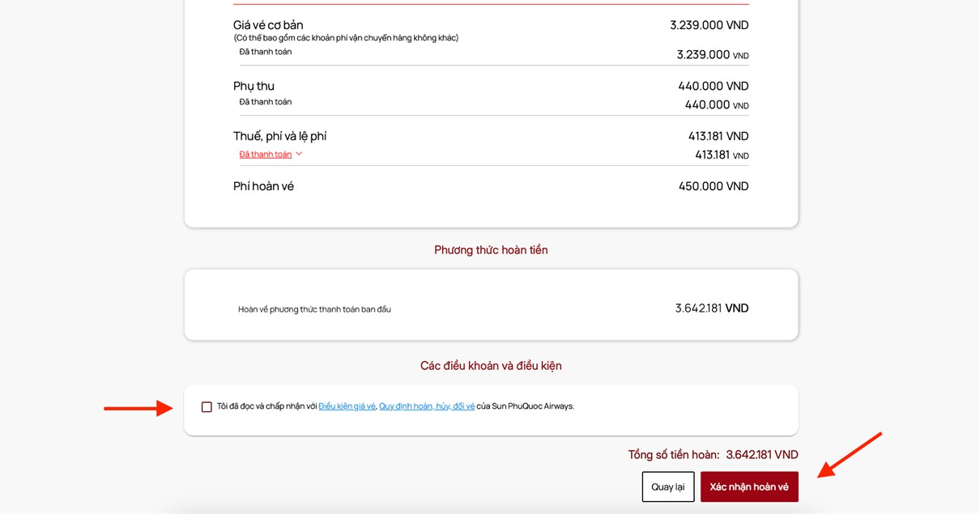Click the Quay lại button
Screen dimensions: 980x514
point(668,486)
